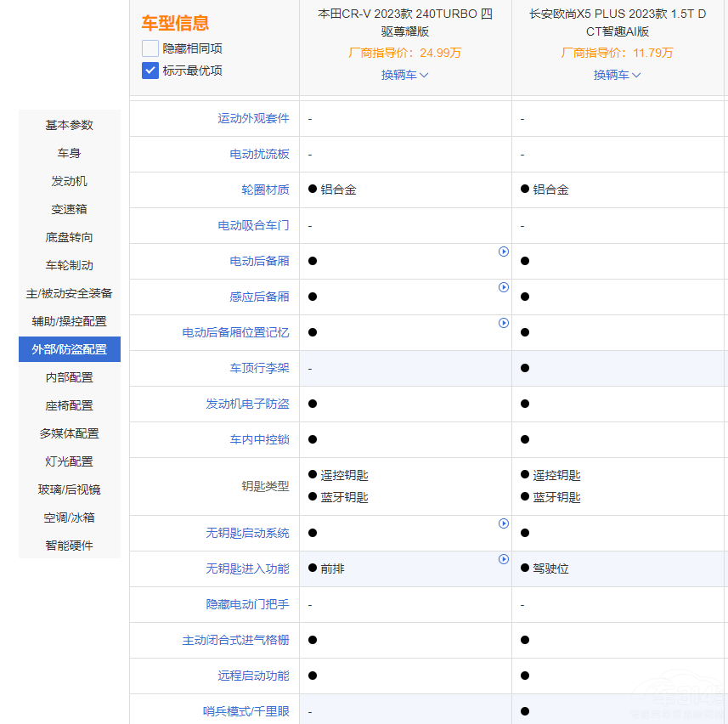Play video icon in 电动后备厢 row
Screen dimensions: 728x724
tap(503, 252)
